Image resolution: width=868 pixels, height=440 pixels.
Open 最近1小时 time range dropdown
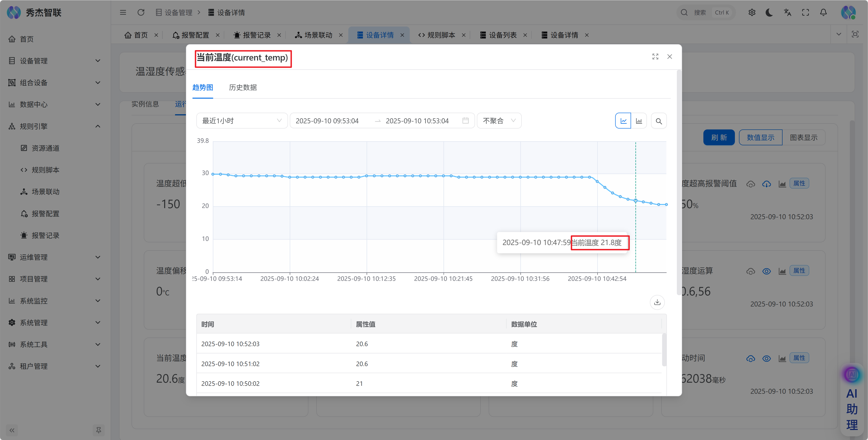tap(241, 121)
